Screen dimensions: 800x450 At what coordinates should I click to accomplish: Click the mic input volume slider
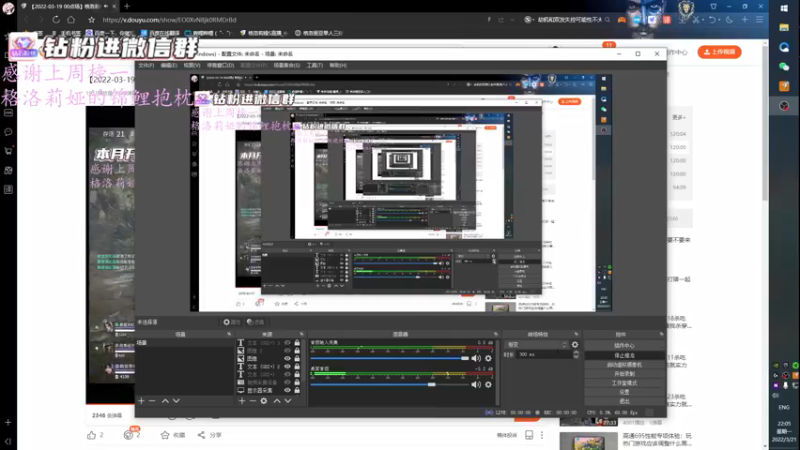pyautogui.click(x=390, y=358)
